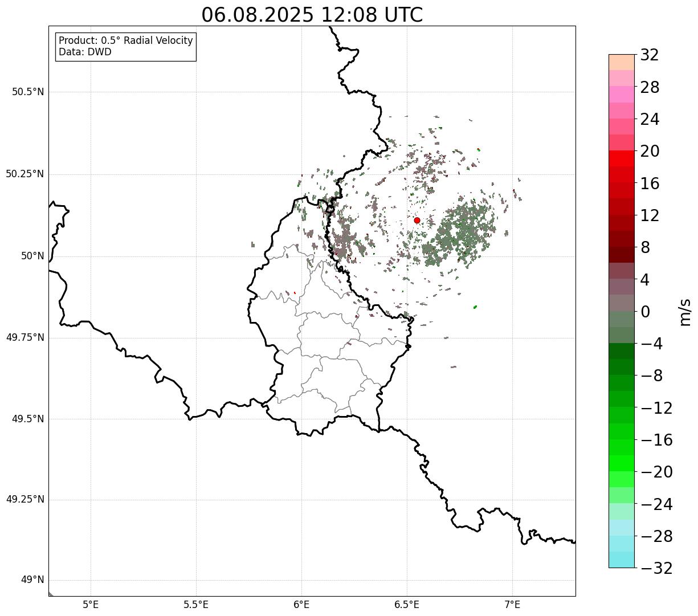Click the 6°E longitude label

click(x=301, y=605)
